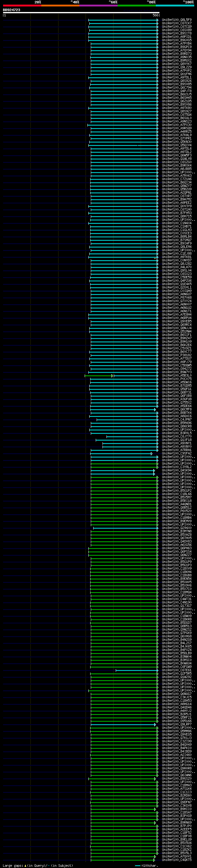197x868 pixels.
Task: Select subject label UniRef100_C9SFA2
Action: (x=177, y=453)
